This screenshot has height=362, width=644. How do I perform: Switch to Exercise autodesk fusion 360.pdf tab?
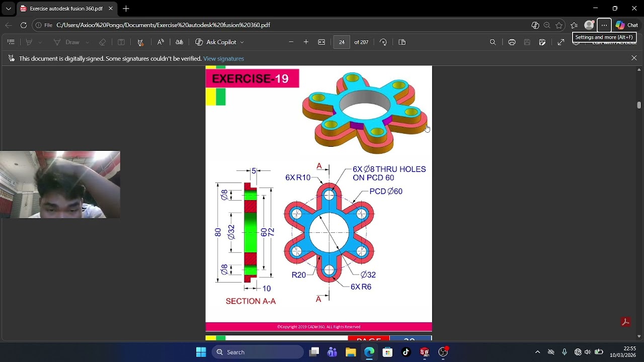(x=66, y=9)
